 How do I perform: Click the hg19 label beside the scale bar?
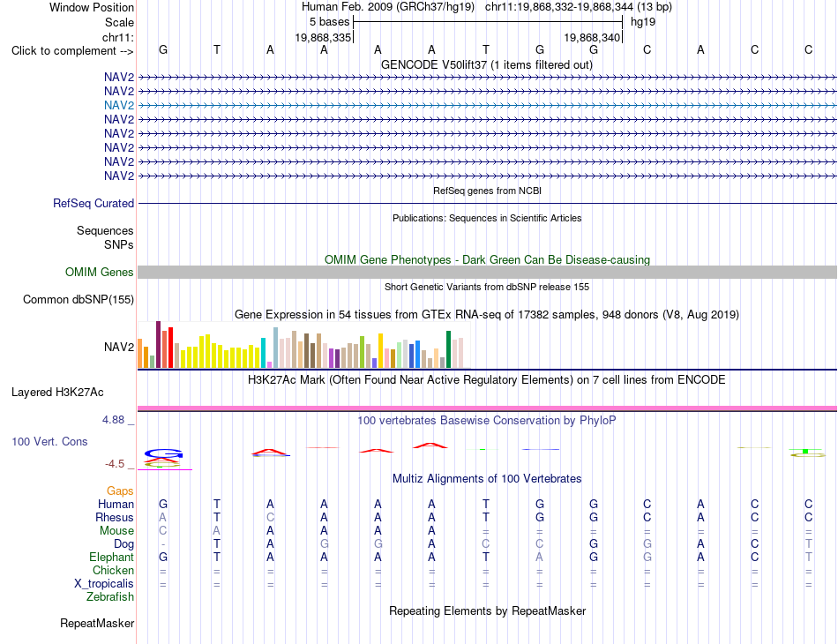coord(643,22)
